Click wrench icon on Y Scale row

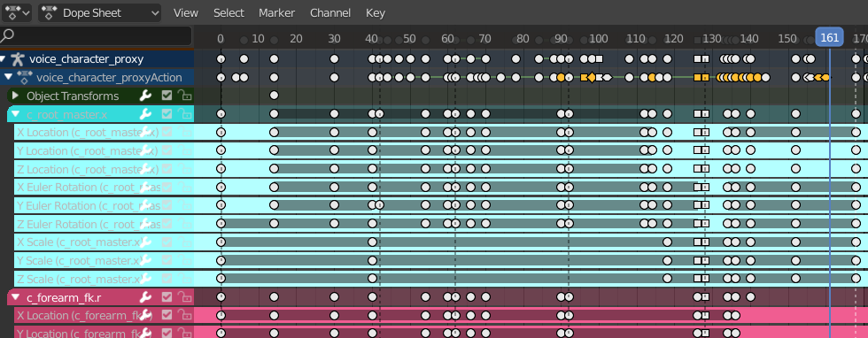[145, 260]
